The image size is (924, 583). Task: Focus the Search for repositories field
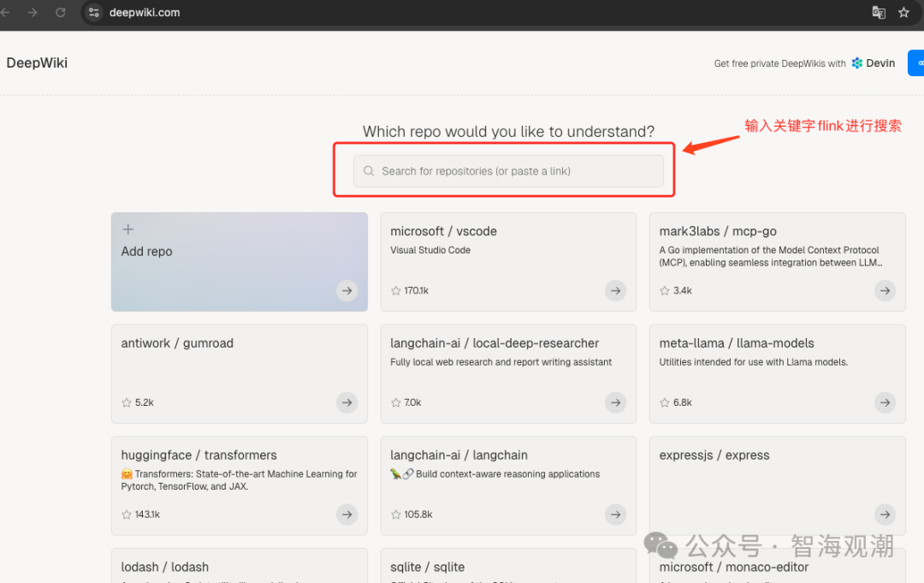click(x=508, y=171)
